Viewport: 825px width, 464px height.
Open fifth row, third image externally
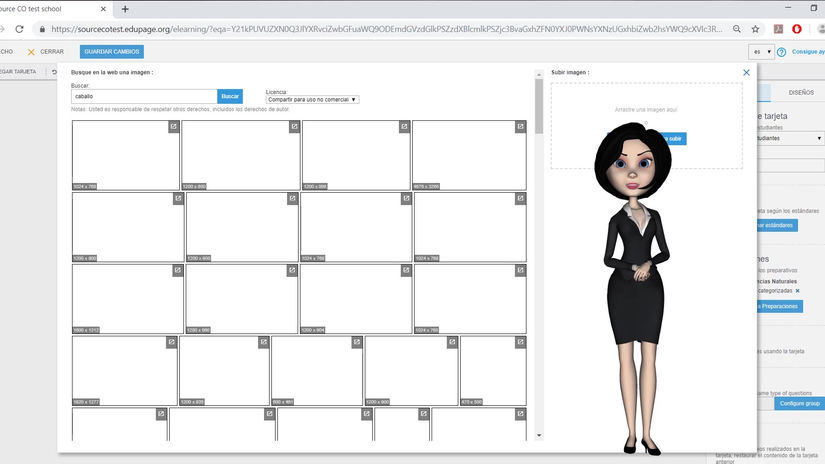click(367, 414)
